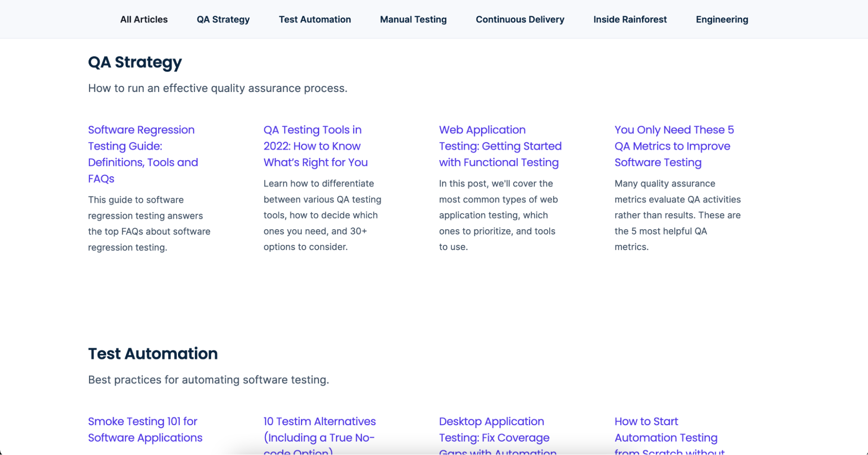Click the QA Strategy section heading
Viewport: 868px width, 455px height.
pos(135,62)
